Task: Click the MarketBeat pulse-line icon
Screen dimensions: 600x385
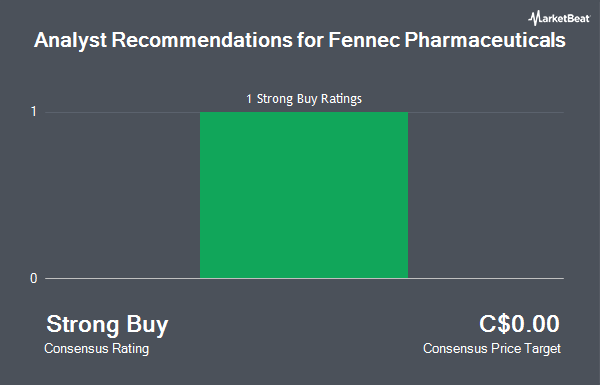Action: pyautogui.click(x=534, y=18)
